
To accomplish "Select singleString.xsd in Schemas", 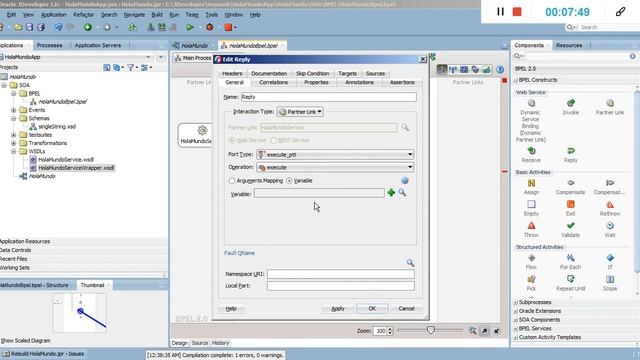I will pyautogui.click(x=57, y=127).
